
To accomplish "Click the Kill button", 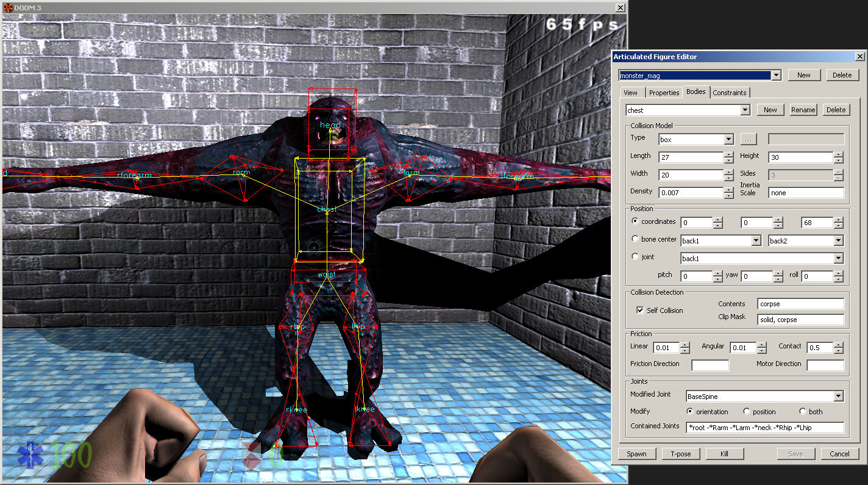I will pos(724,454).
